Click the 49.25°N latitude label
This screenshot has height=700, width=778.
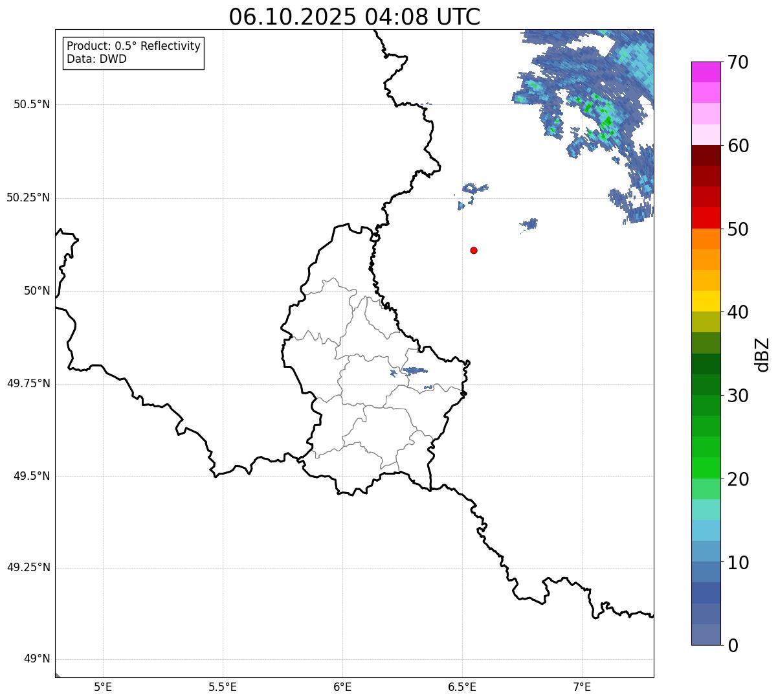[28, 568]
